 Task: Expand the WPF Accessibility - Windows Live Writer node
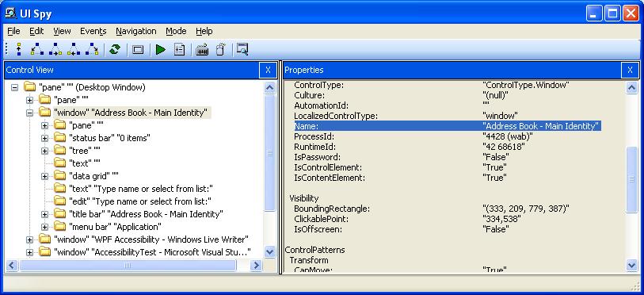click(x=29, y=239)
